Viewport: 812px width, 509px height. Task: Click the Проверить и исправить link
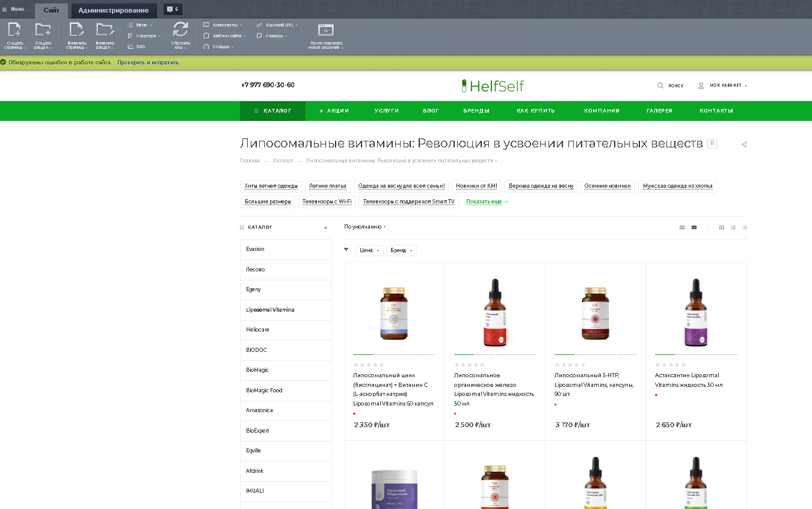[x=149, y=63]
